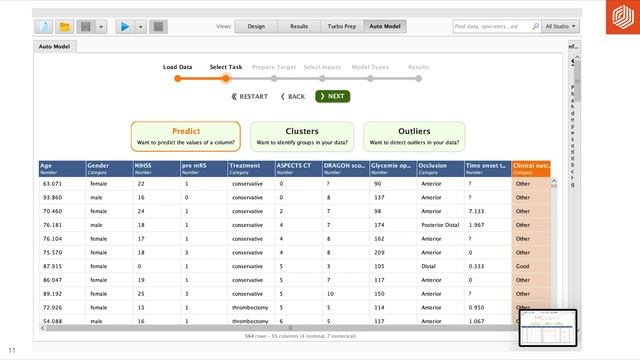The height and width of the screenshot is (360, 640).
Task: Click the search magnifier icon
Action: tap(536, 26)
